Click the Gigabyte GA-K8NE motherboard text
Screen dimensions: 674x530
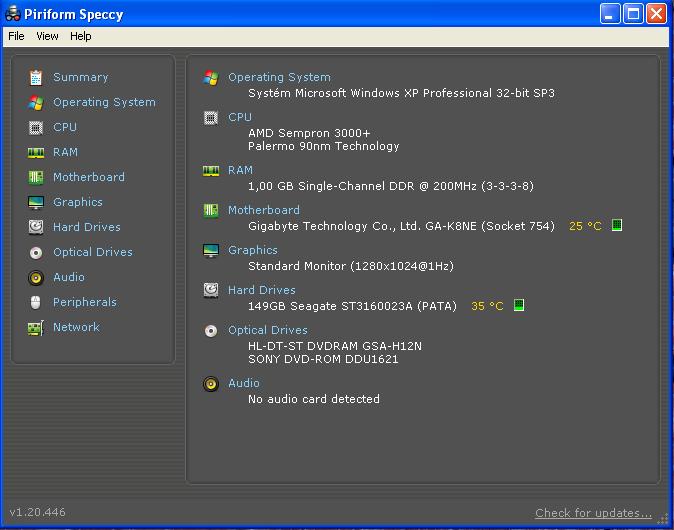point(401,226)
